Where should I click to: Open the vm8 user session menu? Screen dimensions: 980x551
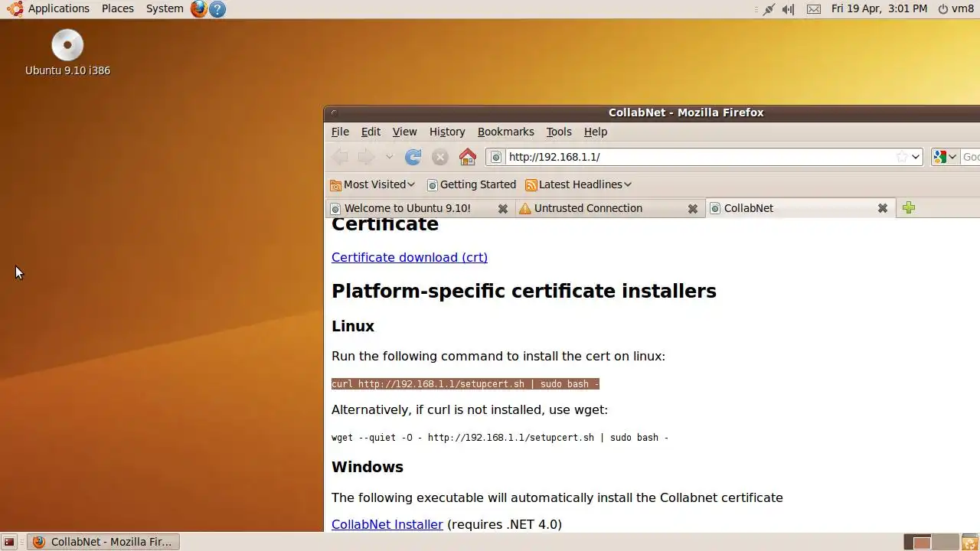[x=955, y=8]
